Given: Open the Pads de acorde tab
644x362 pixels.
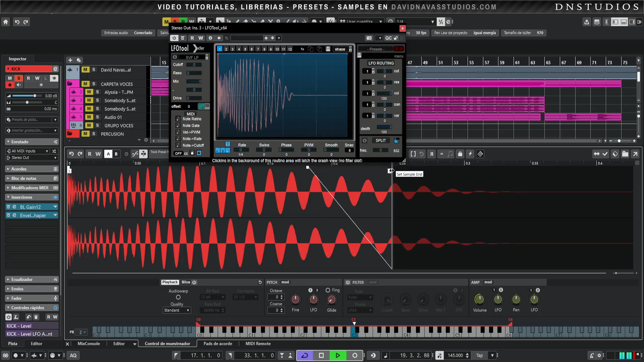Looking at the screenshot, I should tap(218, 343).
